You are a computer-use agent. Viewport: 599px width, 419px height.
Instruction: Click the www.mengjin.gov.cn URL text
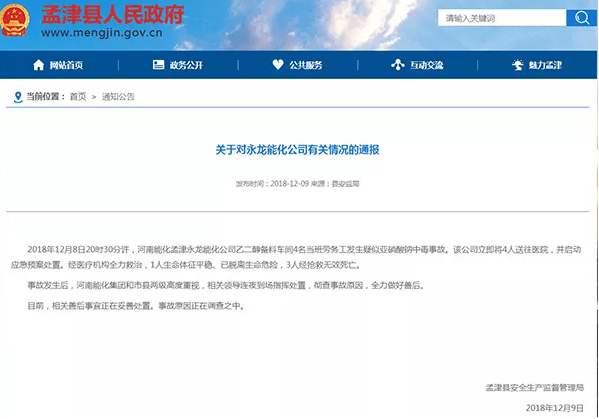(x=102, y=33)
